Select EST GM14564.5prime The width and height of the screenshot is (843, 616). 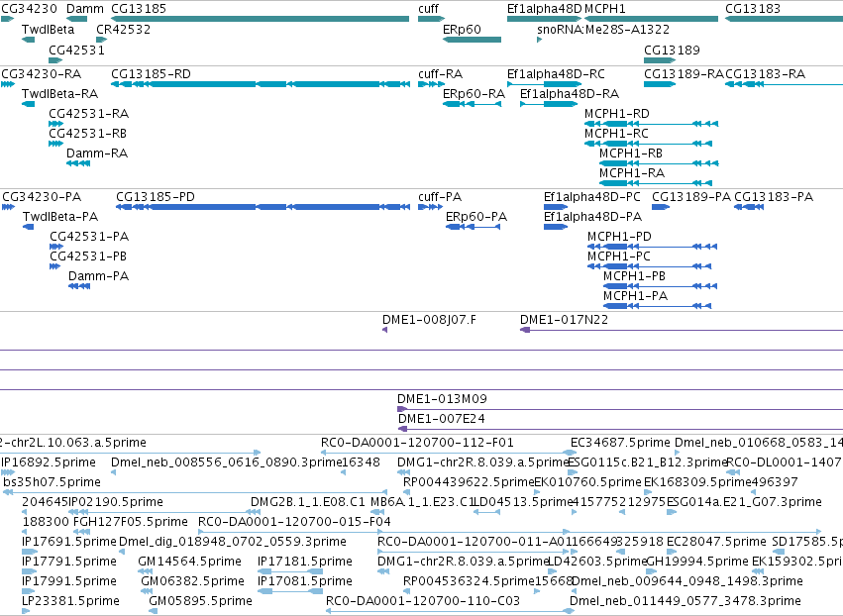tap(190, 562)
